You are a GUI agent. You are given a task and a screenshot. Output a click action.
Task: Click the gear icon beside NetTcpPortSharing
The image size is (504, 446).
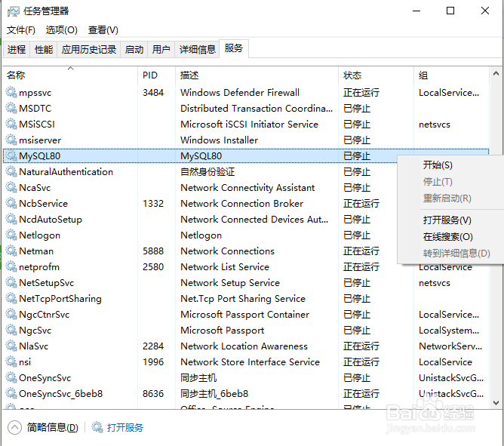[x=11, y=298]
